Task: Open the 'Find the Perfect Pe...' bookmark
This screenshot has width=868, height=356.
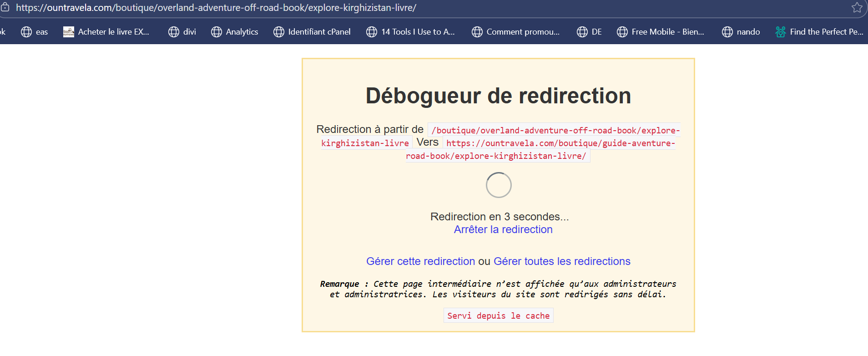Action: (819, 32)
